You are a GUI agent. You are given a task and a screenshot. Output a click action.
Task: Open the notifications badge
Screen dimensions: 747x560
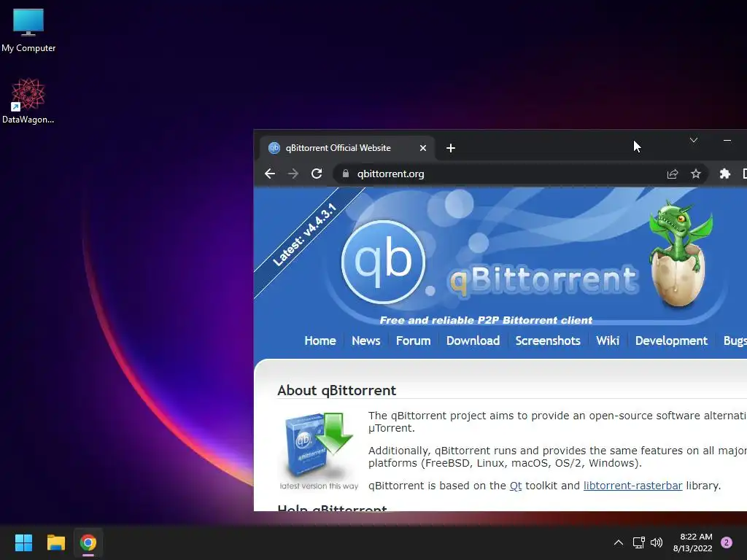tap(727, 542)
